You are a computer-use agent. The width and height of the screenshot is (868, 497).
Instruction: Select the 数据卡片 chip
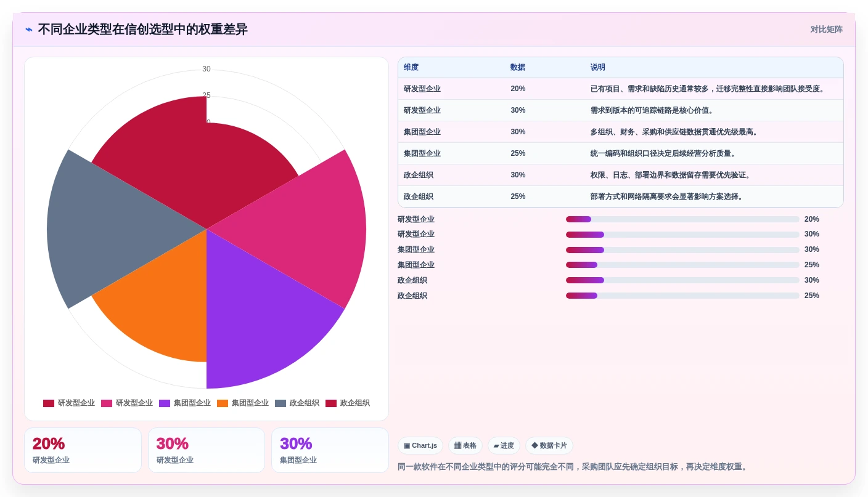(549, 446)
